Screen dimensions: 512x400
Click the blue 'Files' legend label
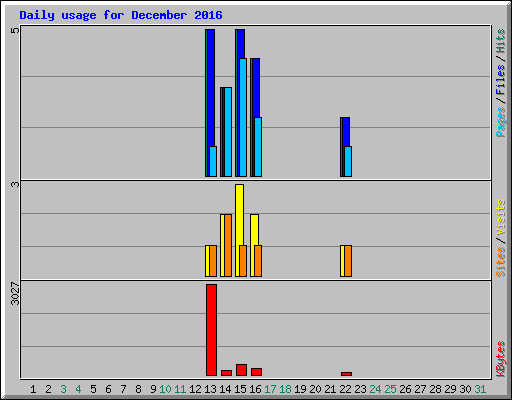(501, 80)
